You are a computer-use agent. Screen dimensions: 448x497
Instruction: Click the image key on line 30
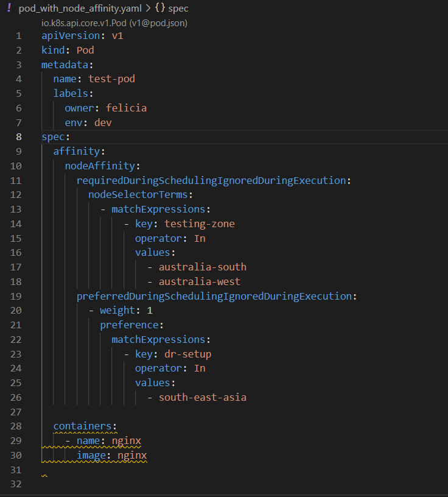[x=91, y=456]
